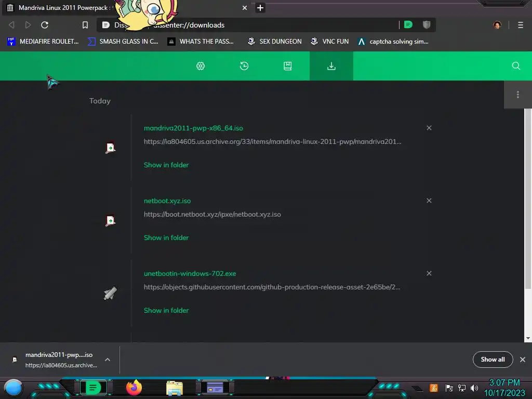532x399 pixels.
Task: Switch to Dissenter browser in taskbar
Action: click(x=93, y=388)
